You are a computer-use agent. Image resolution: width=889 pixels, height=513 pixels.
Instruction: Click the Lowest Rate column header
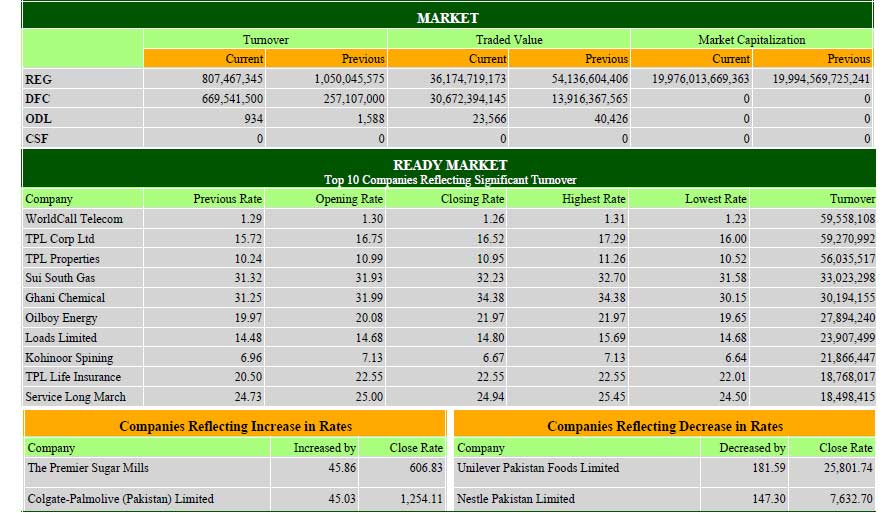click(x=716, y=199)
